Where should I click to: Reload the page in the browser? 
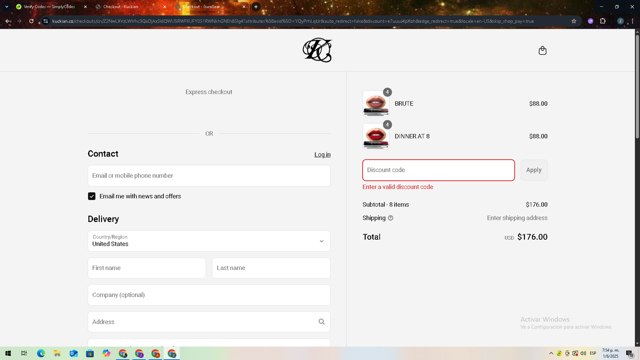[31, 21]
